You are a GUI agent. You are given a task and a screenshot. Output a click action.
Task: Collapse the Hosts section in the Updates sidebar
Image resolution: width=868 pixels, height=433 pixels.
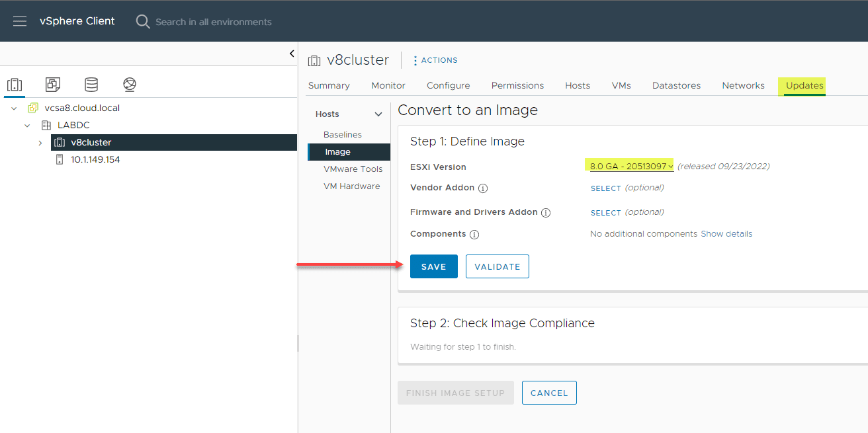[x=378, y=114]
